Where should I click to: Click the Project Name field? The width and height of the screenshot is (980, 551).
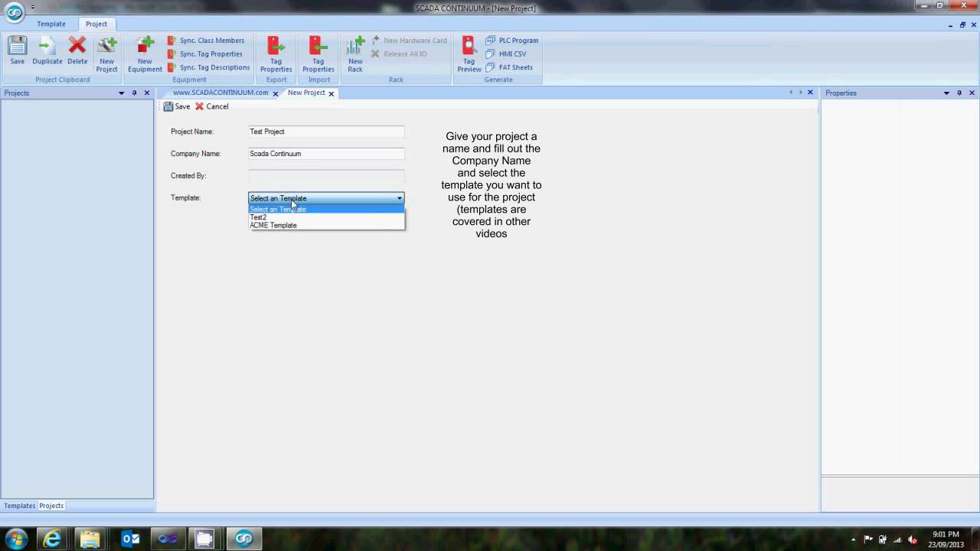click(326, 132)
